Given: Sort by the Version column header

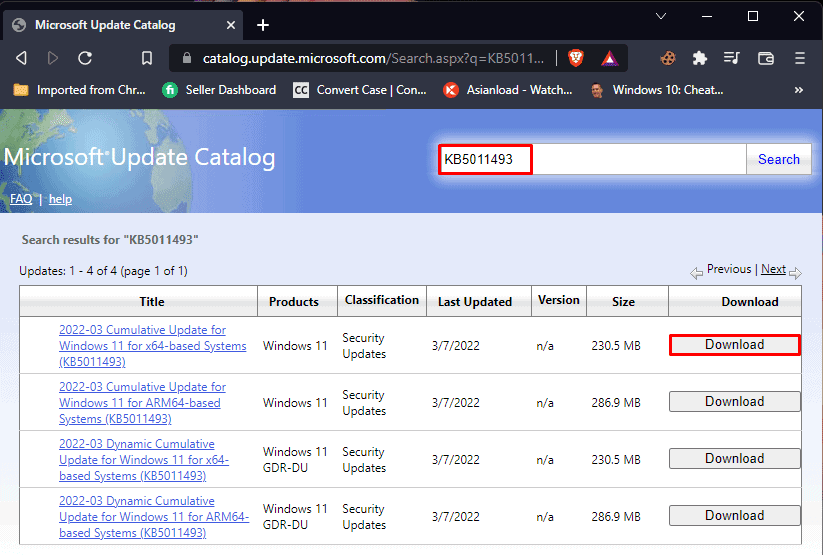Looking at the screenshot, I should (558, 300).
